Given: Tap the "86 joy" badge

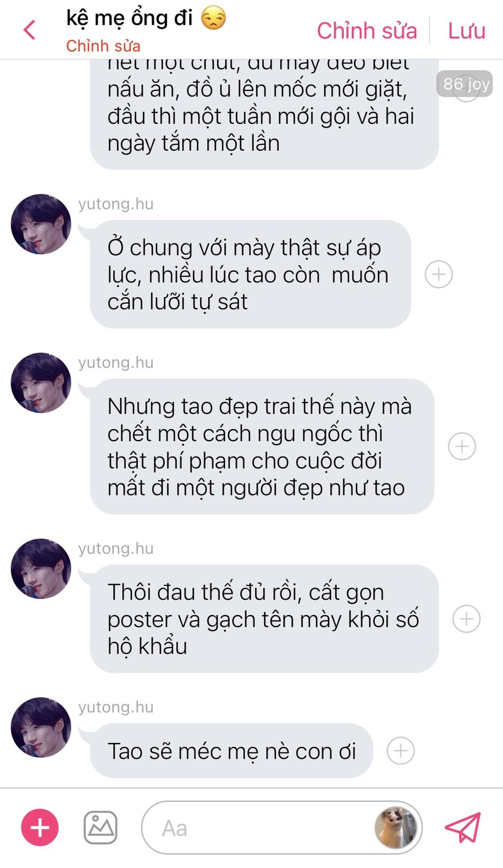Looking at the screenshot, I should (x=465, y=84).
